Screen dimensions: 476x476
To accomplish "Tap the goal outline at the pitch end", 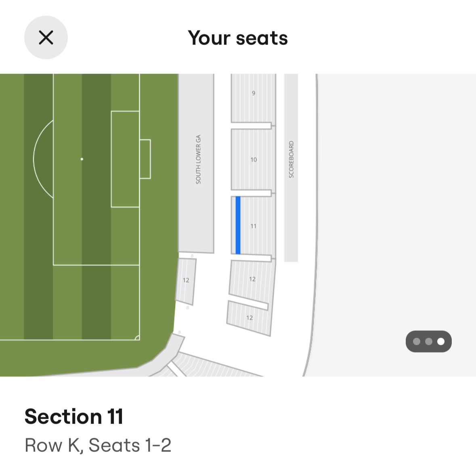I will pyautogui.click(x=145, y=159).
